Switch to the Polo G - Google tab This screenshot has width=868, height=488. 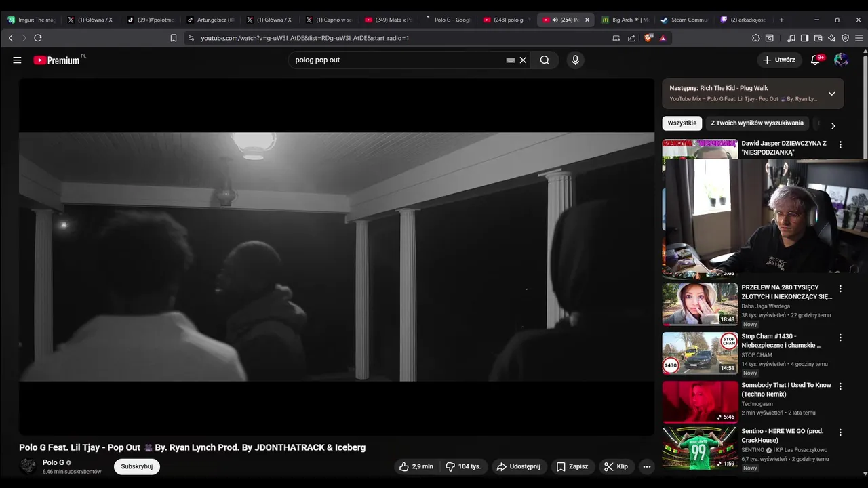448,20
